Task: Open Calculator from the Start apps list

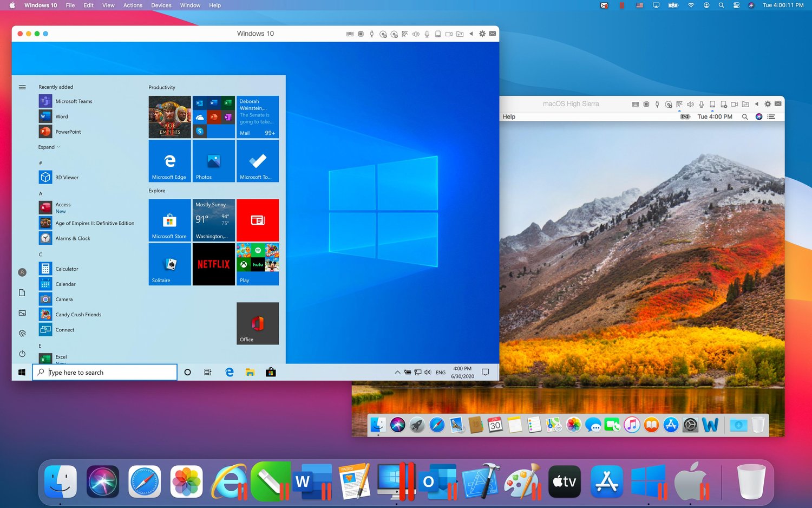Action: click(x=67, y=269)
